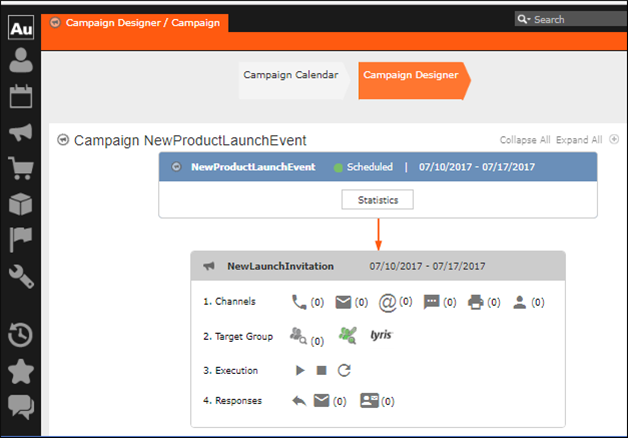Click the person channel icon
This screenshot has width=628, height=438.
click(519, 302)
